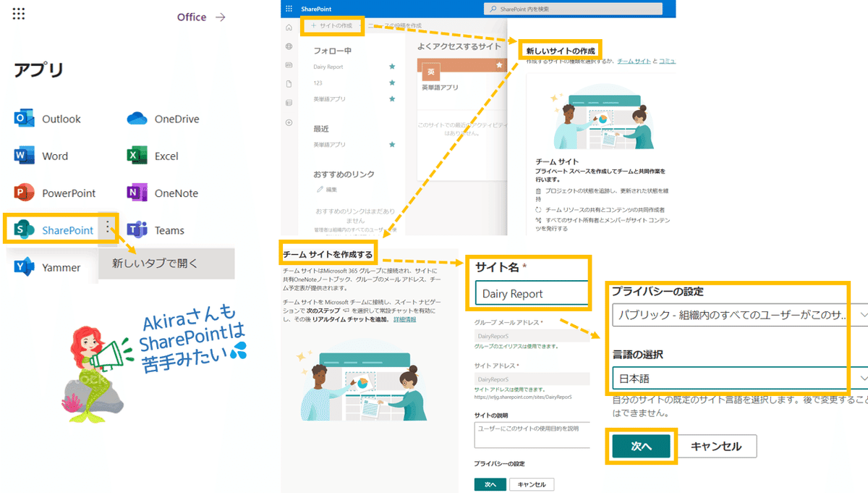Go to SharePoint home icon in rail
Screen dimensions: 868x493
pos(289,28)
